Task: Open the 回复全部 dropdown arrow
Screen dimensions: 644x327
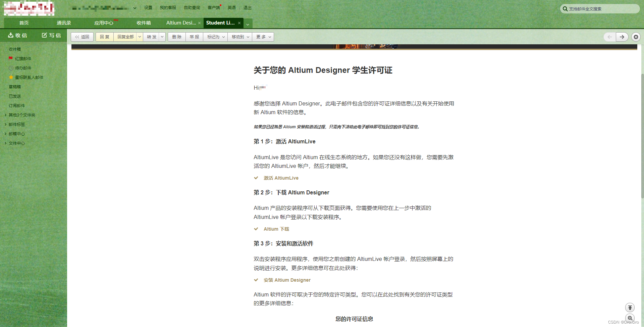Action: click(x=140, y=37)
